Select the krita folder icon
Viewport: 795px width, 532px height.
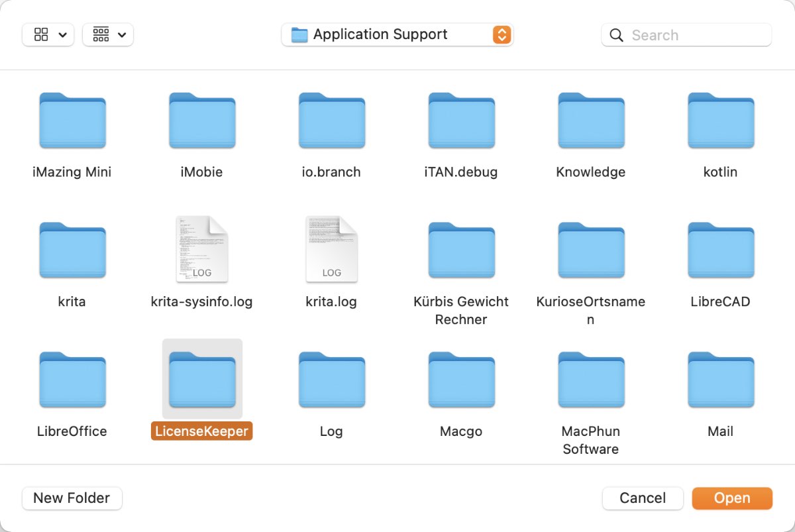pyautogui.click(x=72, y=250)
